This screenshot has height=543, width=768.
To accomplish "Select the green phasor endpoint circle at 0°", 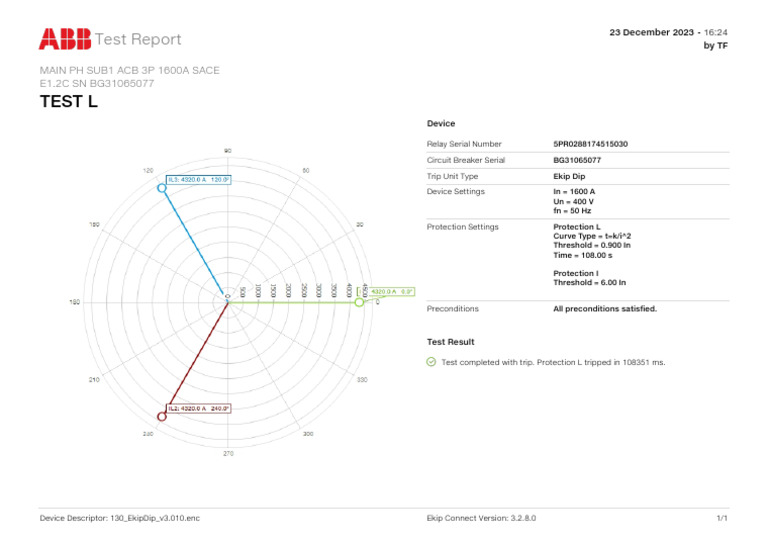I will [359, 301].
